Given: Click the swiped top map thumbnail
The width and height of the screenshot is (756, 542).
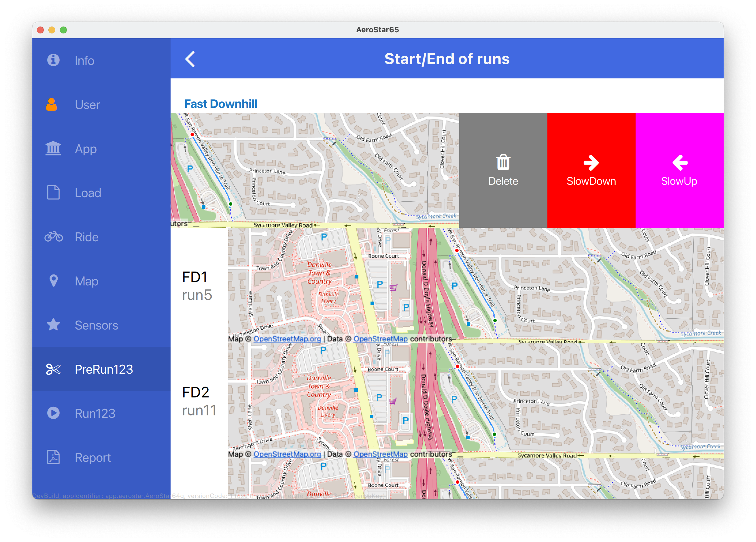Looking at the screenshot, I should (x=315, y=170).
